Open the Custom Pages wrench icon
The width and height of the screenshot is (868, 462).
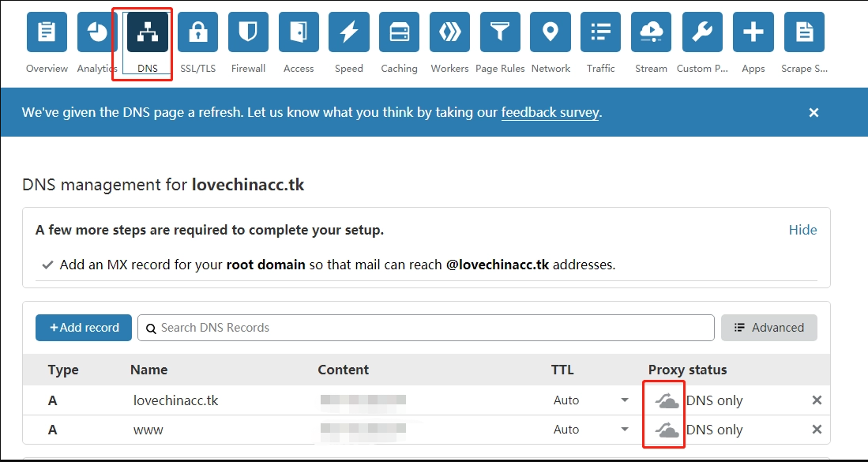(702, 32)
